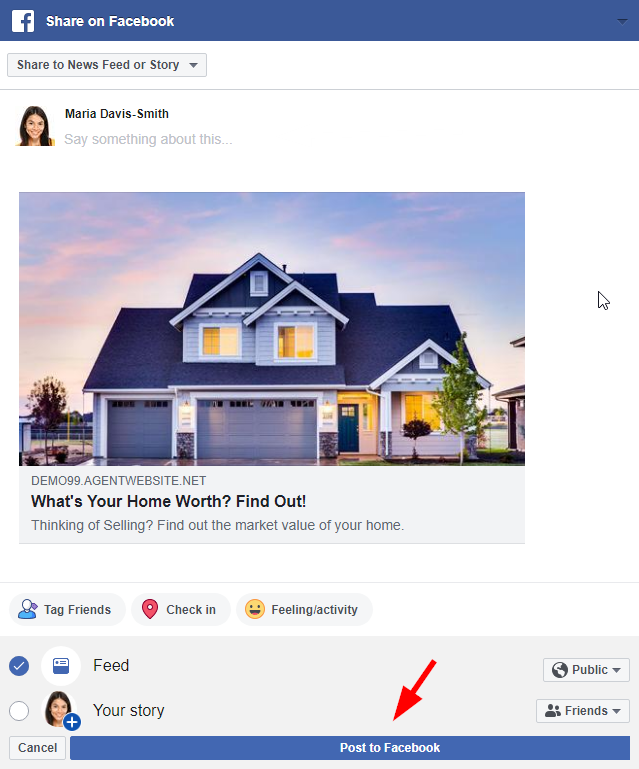Image resolution: width=639 pixels, height=769 pixels.
Task: Click the globe icon on Public selector
Action: click(560, 669)
